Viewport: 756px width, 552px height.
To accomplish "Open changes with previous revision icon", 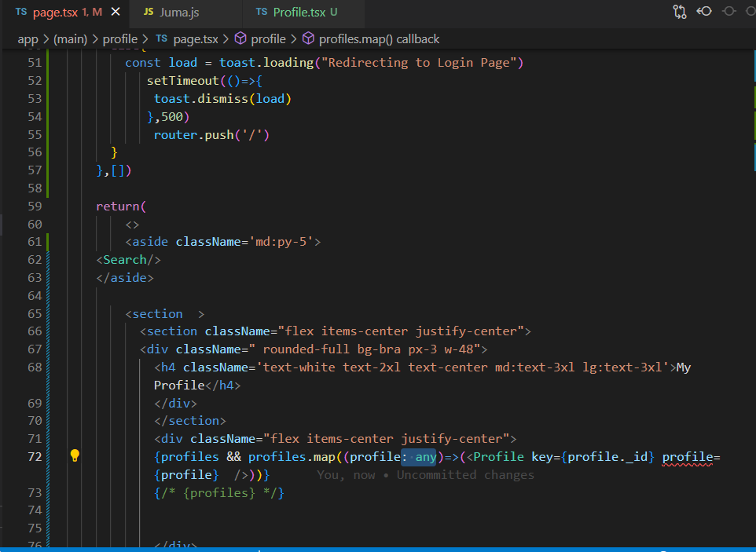I will [704, 11].
